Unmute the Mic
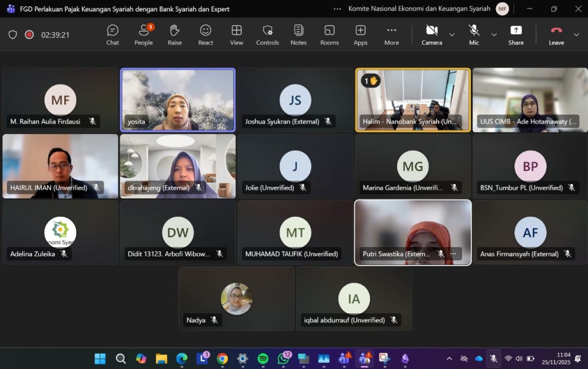Screen dimensions: 588x369 pyautogui.click(x=474, y=34)
